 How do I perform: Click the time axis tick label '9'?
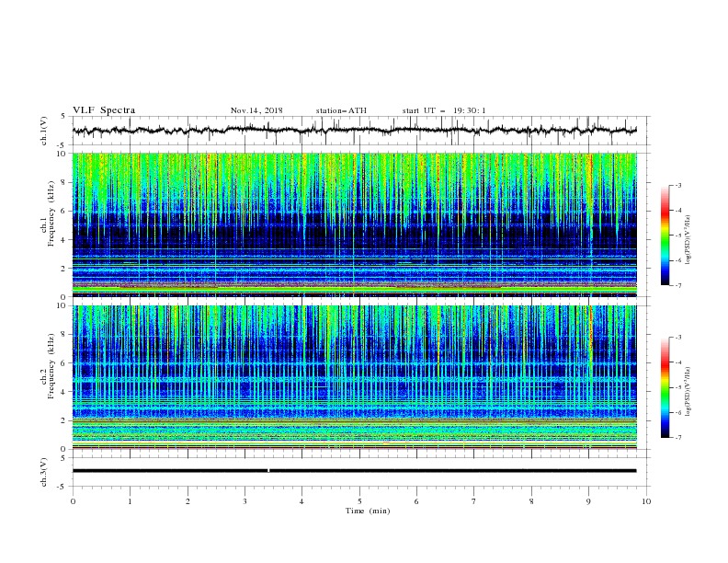click(588, 501)
